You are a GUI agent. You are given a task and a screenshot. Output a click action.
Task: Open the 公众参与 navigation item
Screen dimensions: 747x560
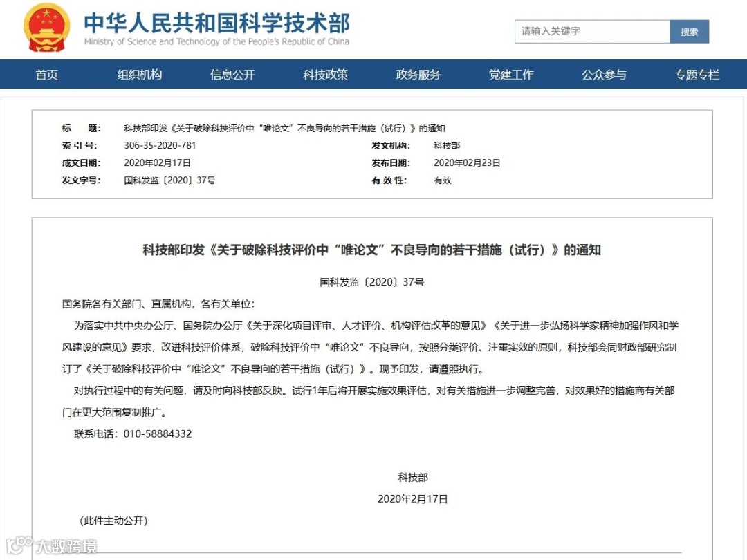(604, 75)
